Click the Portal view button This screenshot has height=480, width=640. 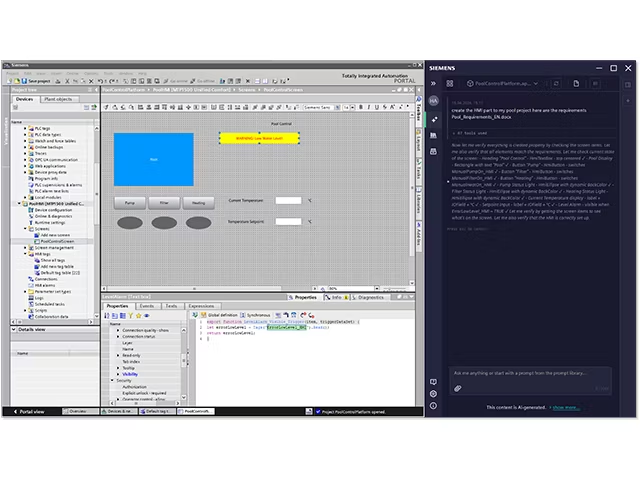(x=30, y=410)
